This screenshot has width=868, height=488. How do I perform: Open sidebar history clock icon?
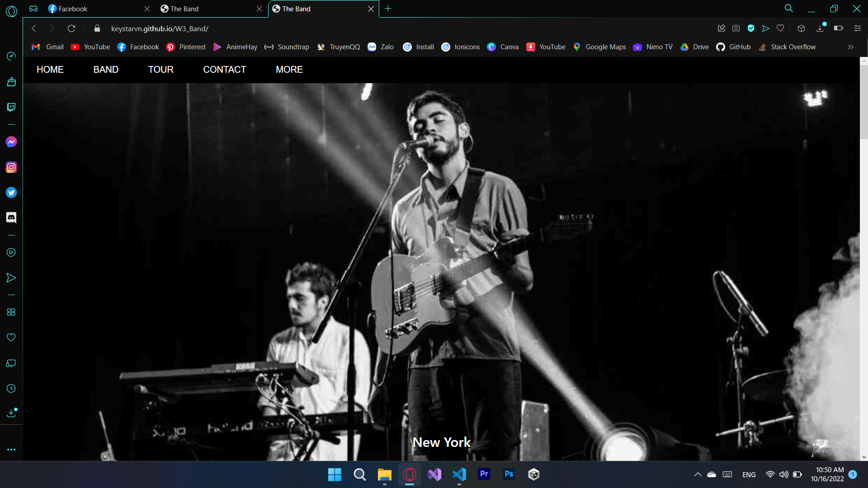[x=11, y=389]
